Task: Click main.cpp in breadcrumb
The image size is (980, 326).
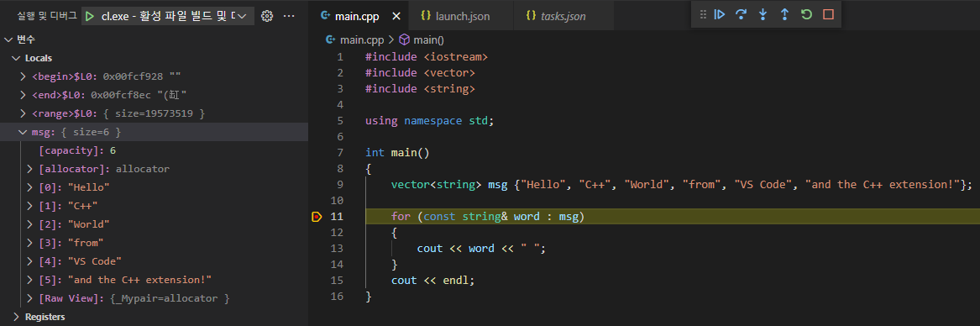Action: [361, 40]
